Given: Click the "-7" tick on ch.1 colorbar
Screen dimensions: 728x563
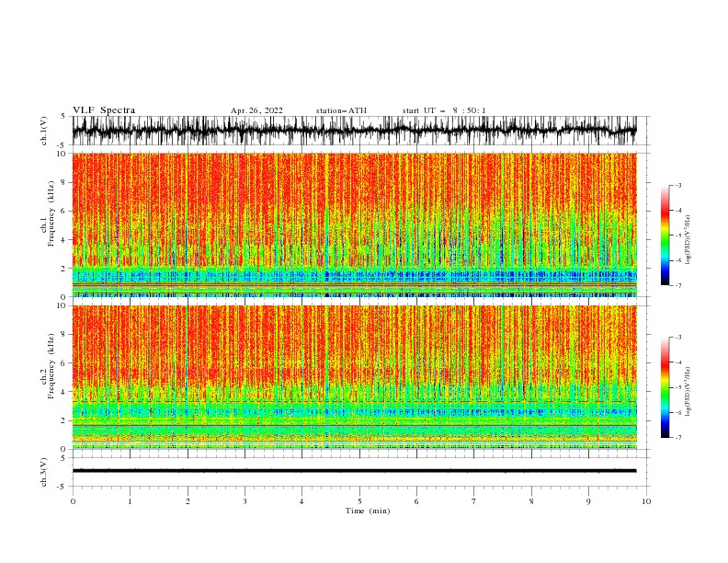Looking at the screenshot, I should point(677,285).
